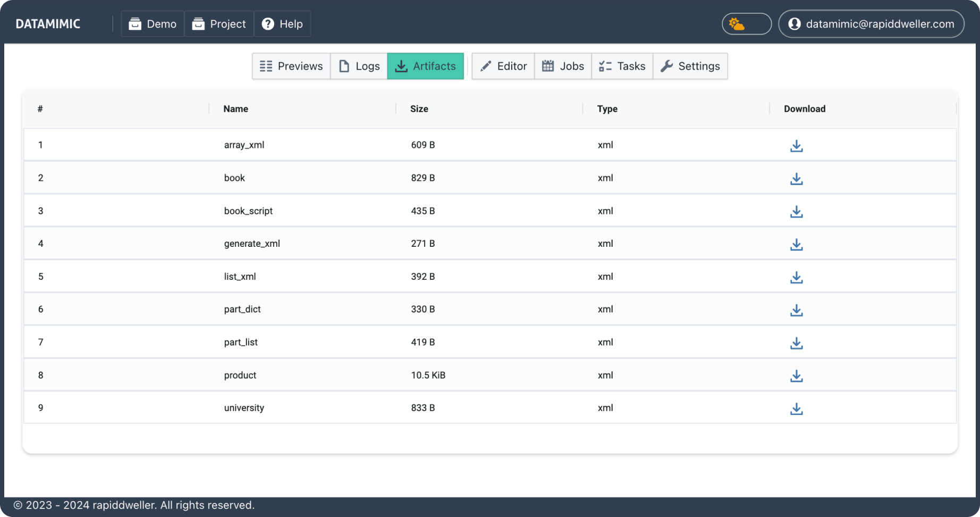Switch to the Logs tab
The width and height of the screenshot is (980, 517).
[359, 66]
